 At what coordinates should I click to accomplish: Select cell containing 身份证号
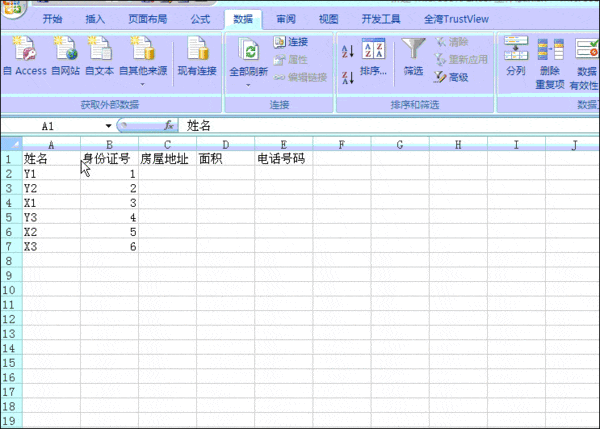109,159
